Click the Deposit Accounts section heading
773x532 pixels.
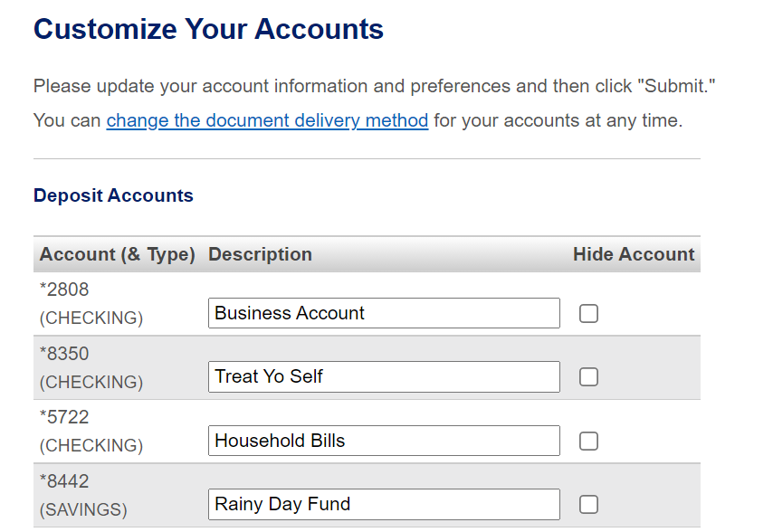[113, 195]
